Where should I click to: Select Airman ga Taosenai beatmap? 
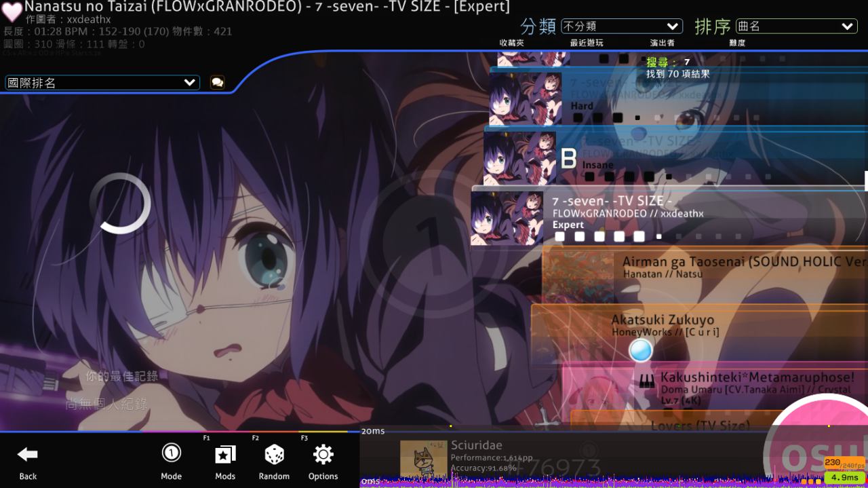pos(705,274)
